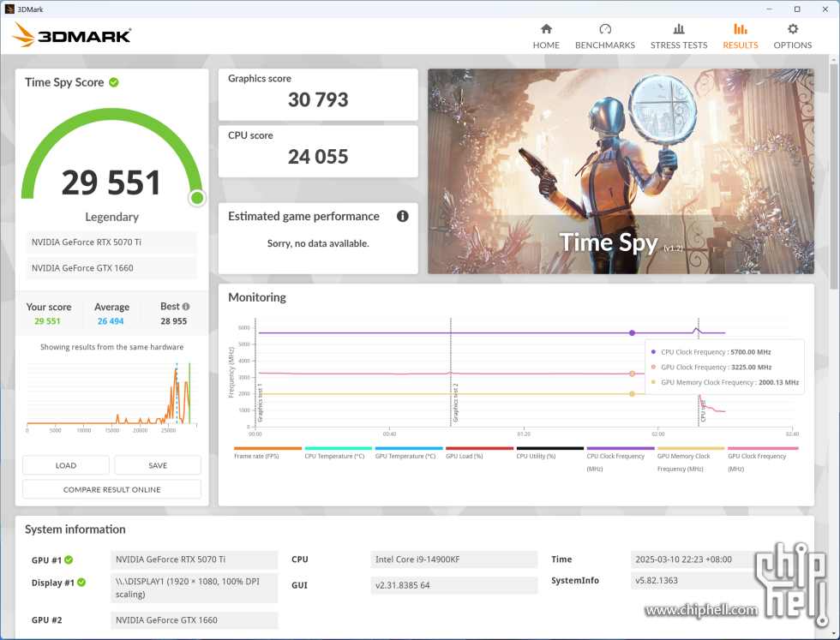Click the CPU score value 24 055
The image size is (840, 640).
(318, 157)
